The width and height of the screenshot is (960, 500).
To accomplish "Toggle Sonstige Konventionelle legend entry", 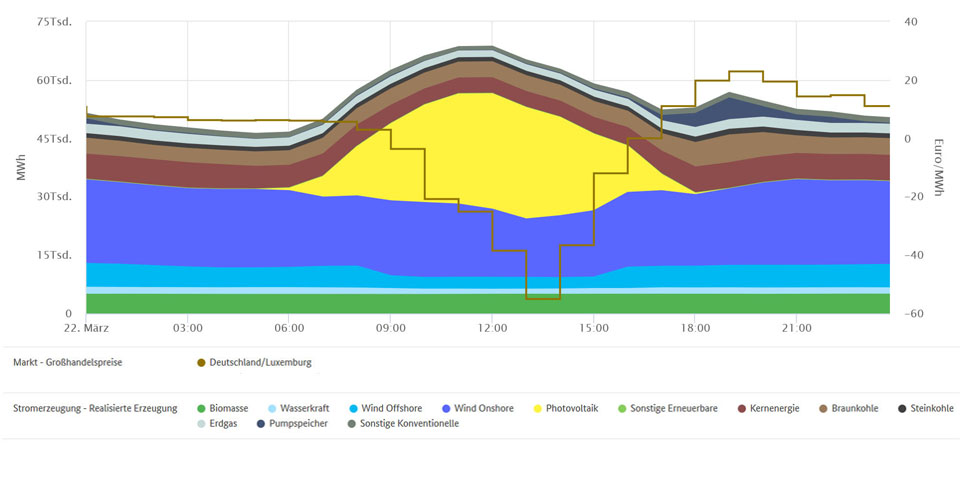I will tap(403, 424).
